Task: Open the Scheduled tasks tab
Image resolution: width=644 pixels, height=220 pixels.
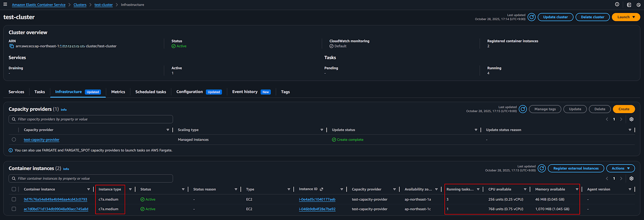Action: click(x=151, y=92)
